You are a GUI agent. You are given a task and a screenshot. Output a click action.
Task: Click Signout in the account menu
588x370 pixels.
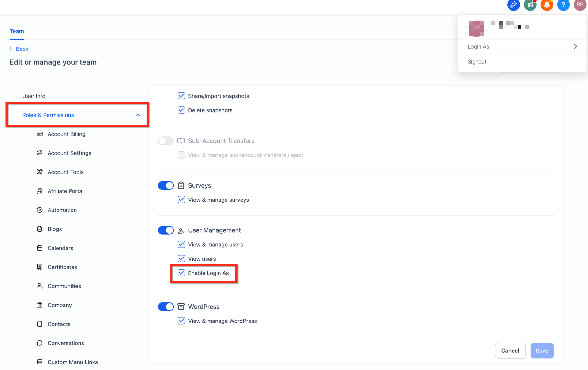coord(477,61)
